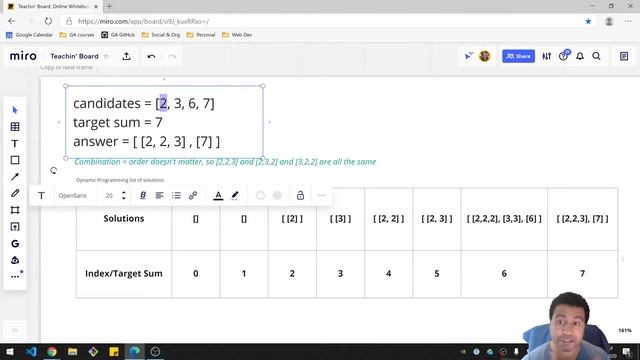Go to the miro logo home
Screen dimensions: 640x360
point(23,56)
